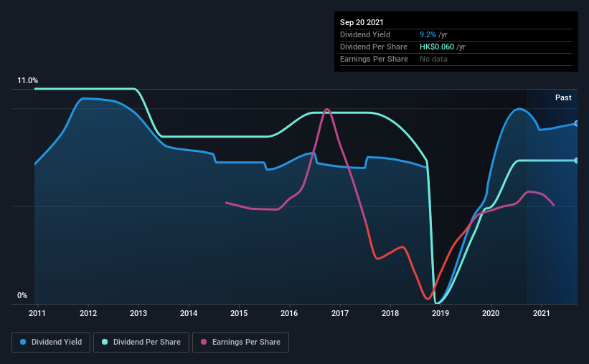Click the 2015 x-axis label
This screenshot has height=364, width=589.
pyautogui.click(x=239, y=313)
